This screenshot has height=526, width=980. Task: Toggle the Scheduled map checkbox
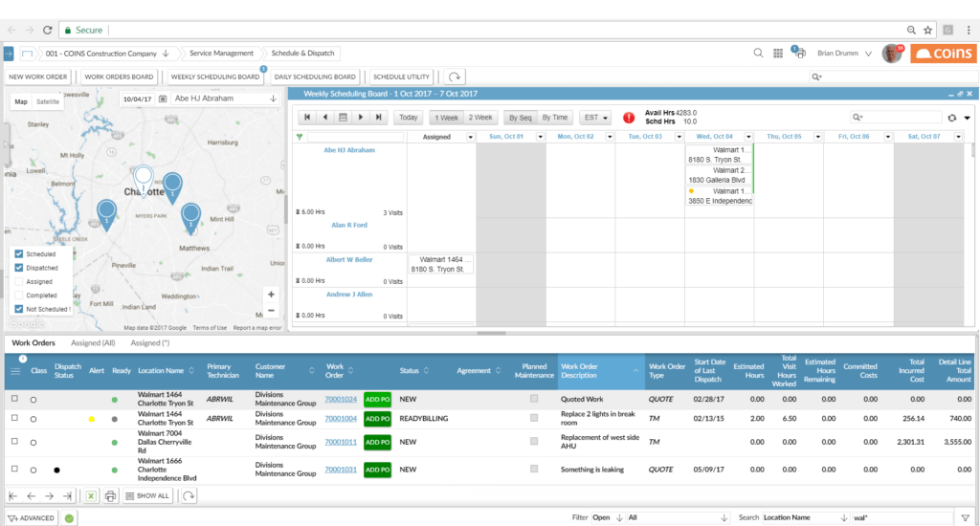click(19, 253)
